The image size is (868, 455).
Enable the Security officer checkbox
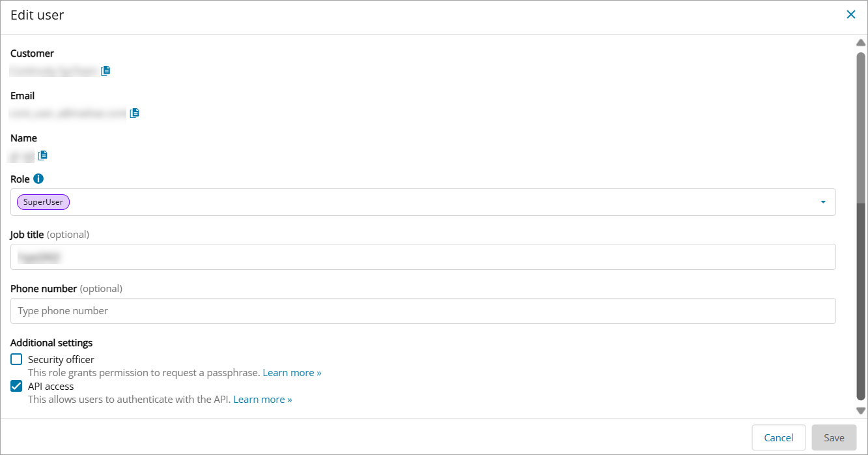click(x=16, y=359)
